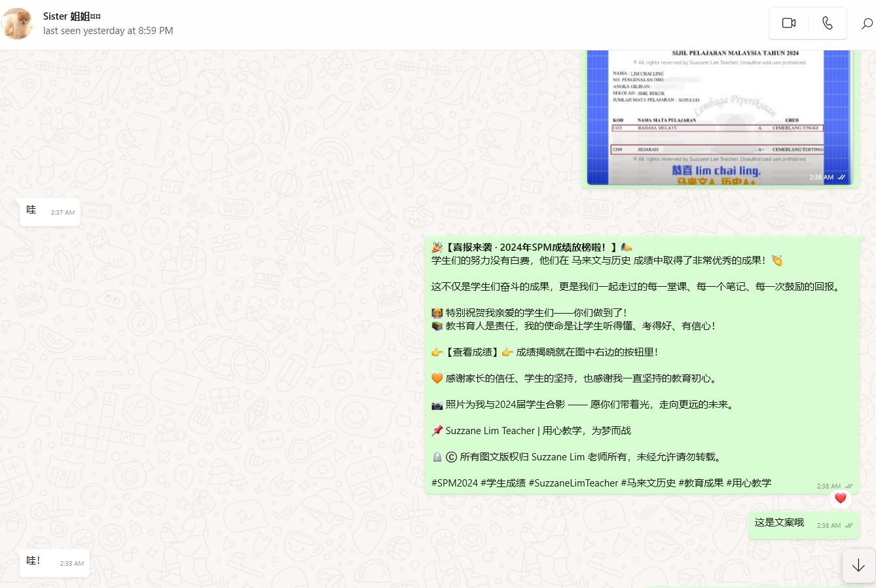The image size is (876, 588).
Task: Click the red heart reaction
Action: (840, 498)
